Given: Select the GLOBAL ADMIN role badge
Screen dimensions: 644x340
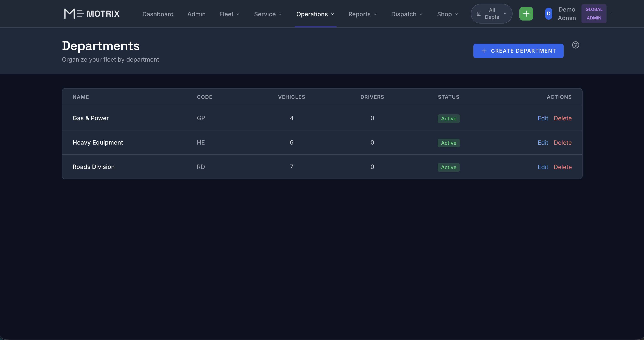Looking at the screenshot, I should click(594, 13).
